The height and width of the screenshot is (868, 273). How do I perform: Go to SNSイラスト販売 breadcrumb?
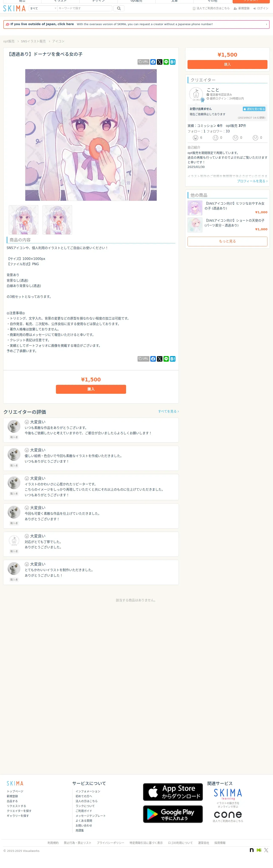point(33,42)
